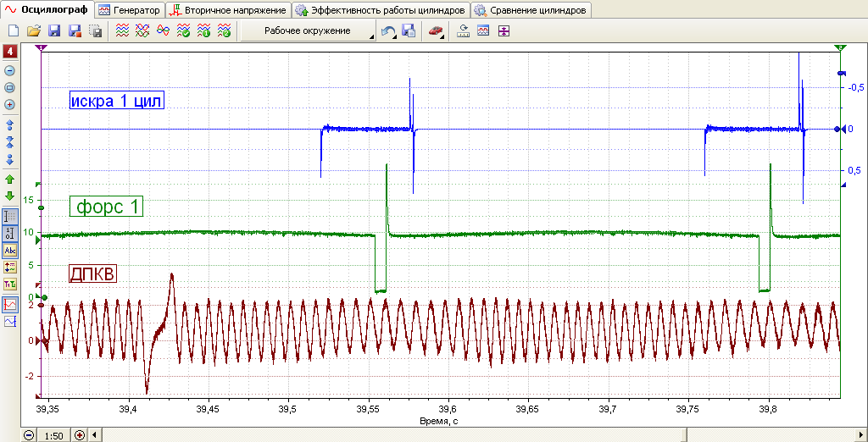Screen dimensions: 868x442
Task: Click the искра 1 цил label
Action: [117, 100]
